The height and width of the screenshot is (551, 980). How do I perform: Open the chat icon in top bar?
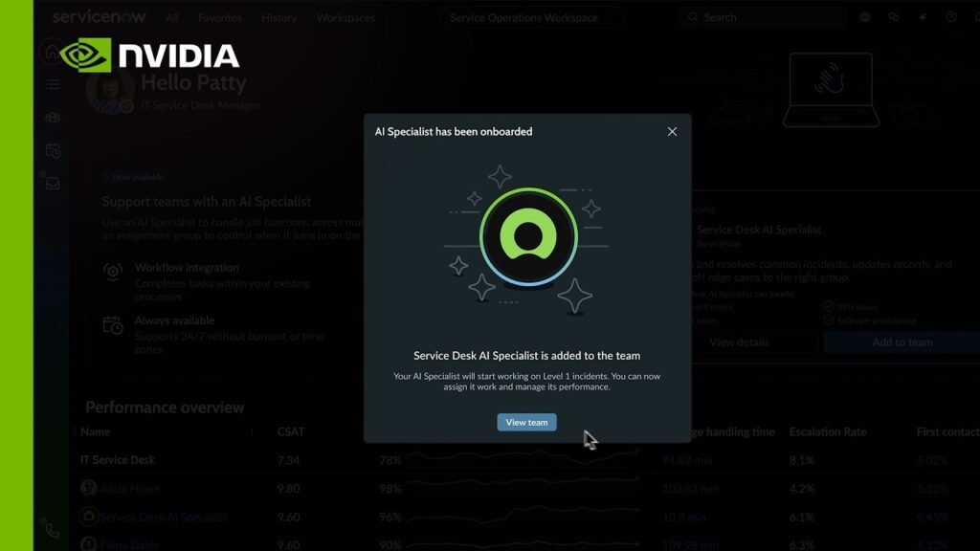click(x=894, y=17)
